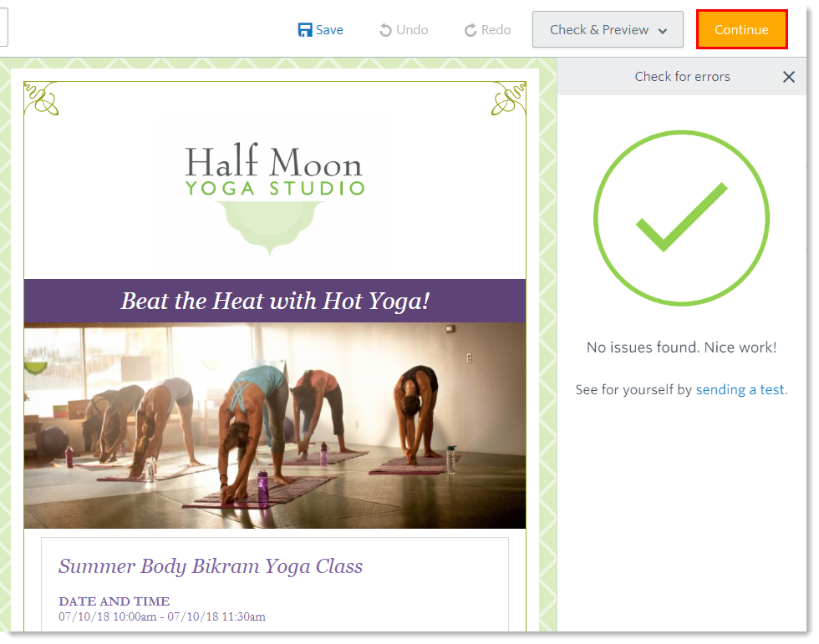The height and width of the screenshot is (644, 819).
Task: Follow the 'sending a test' link
Action: 740,389
